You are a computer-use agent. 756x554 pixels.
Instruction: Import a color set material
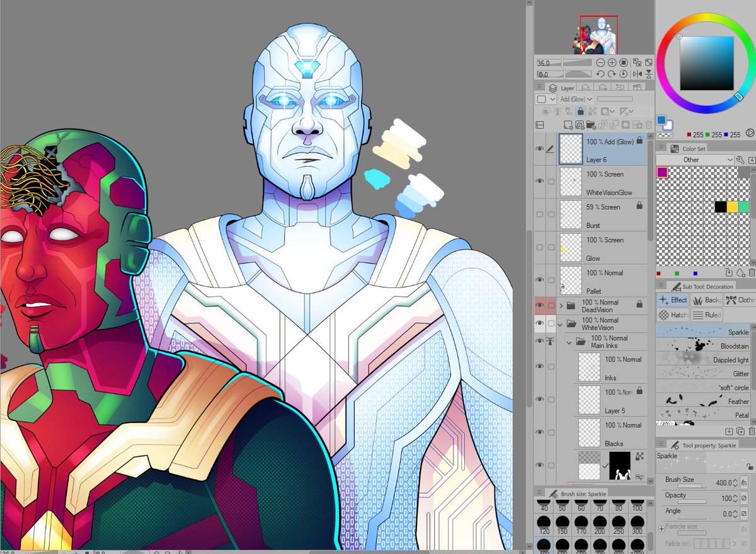pyautogui.click(x=752, y=160)
